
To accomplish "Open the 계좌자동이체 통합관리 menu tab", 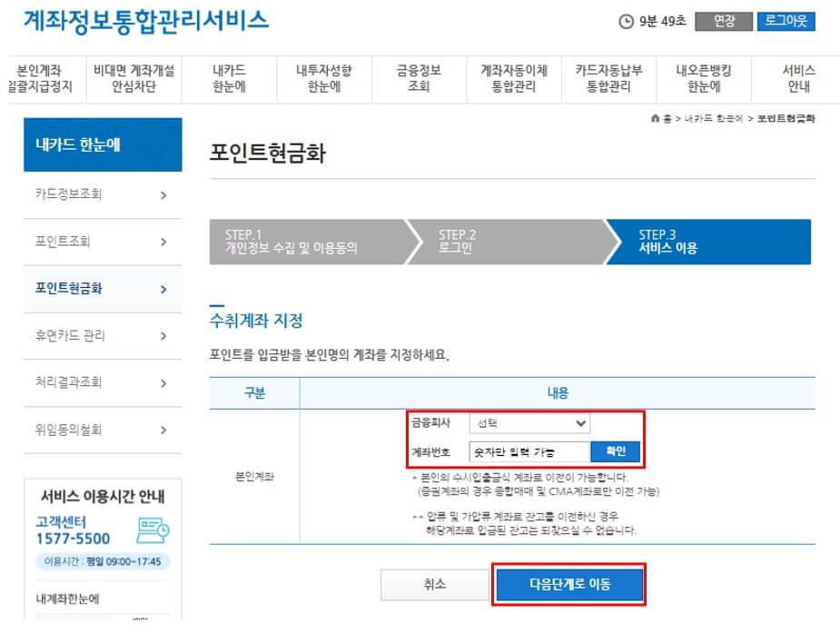I will (513, 78).
